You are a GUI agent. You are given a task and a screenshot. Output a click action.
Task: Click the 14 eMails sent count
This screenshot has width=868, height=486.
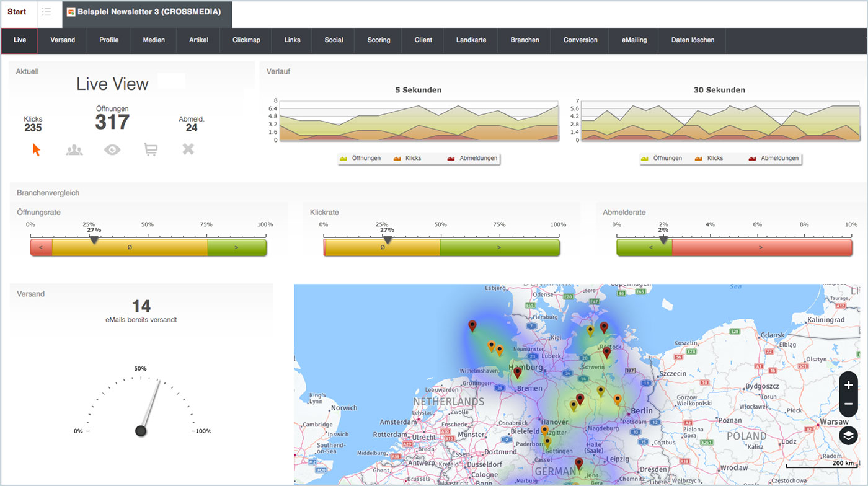[141, 306]
